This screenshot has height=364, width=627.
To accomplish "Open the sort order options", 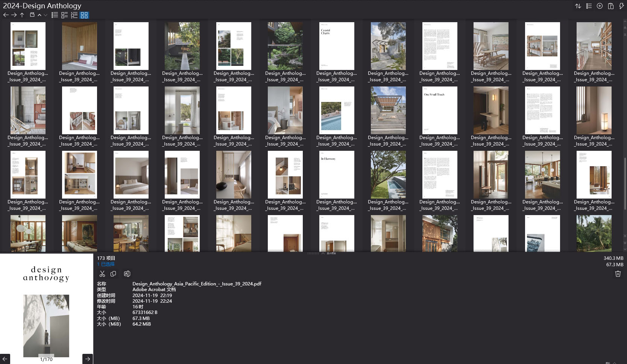I will (578, 6).
